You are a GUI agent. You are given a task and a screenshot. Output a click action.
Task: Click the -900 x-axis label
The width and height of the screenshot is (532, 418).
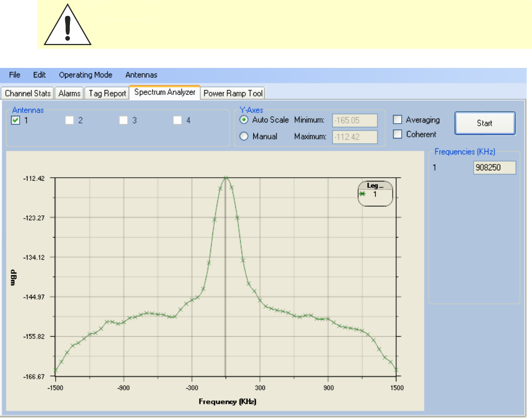123,388
